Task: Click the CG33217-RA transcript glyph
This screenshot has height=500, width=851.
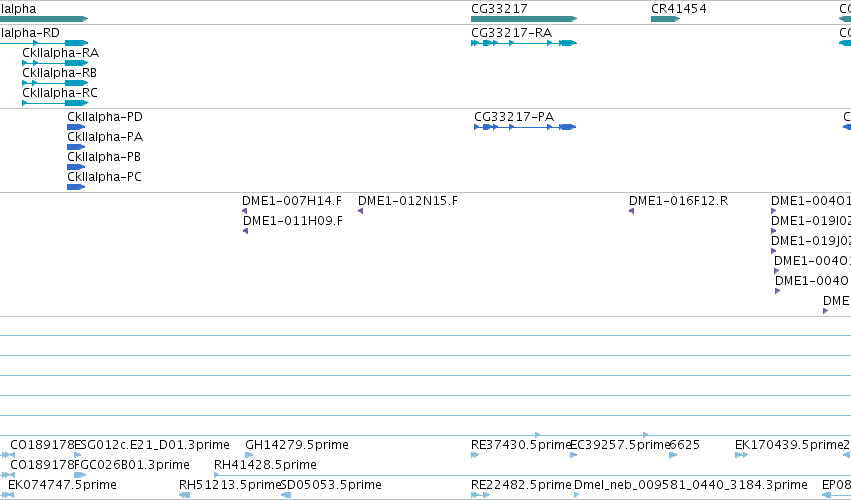Action: tap(524, 43)
